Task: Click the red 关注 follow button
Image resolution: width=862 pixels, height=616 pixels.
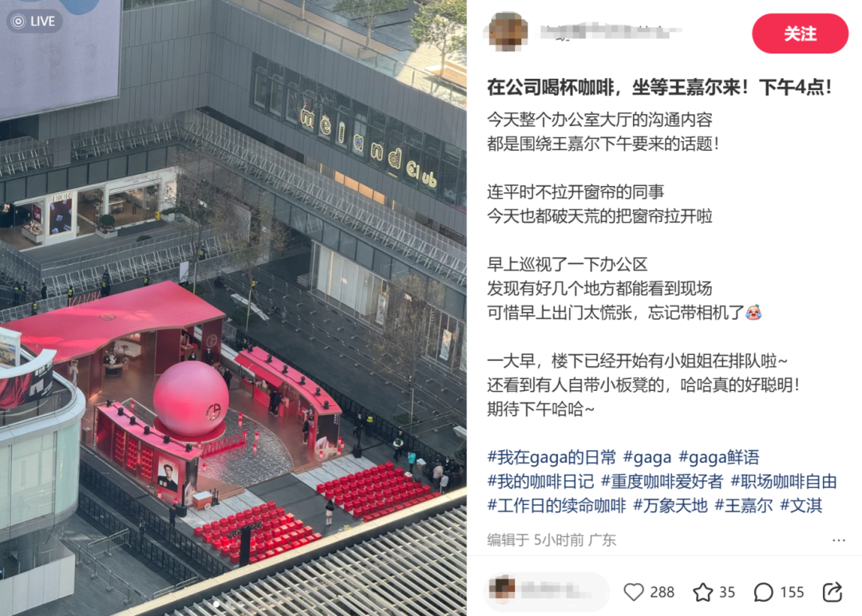Action: click(800, 34)
